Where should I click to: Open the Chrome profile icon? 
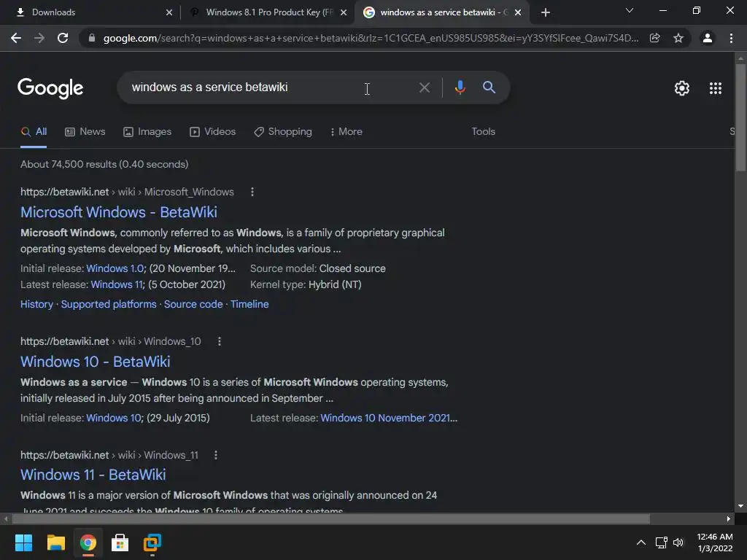[708, 38]
